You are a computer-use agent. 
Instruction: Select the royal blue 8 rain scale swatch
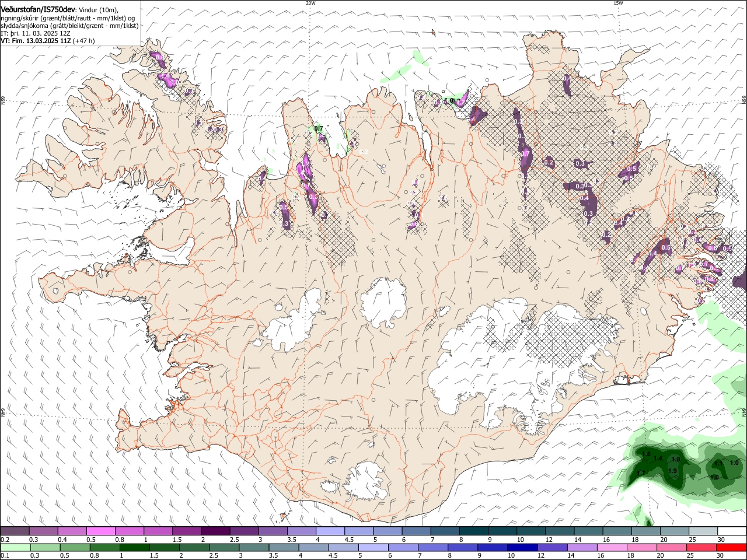click(462, 547)
